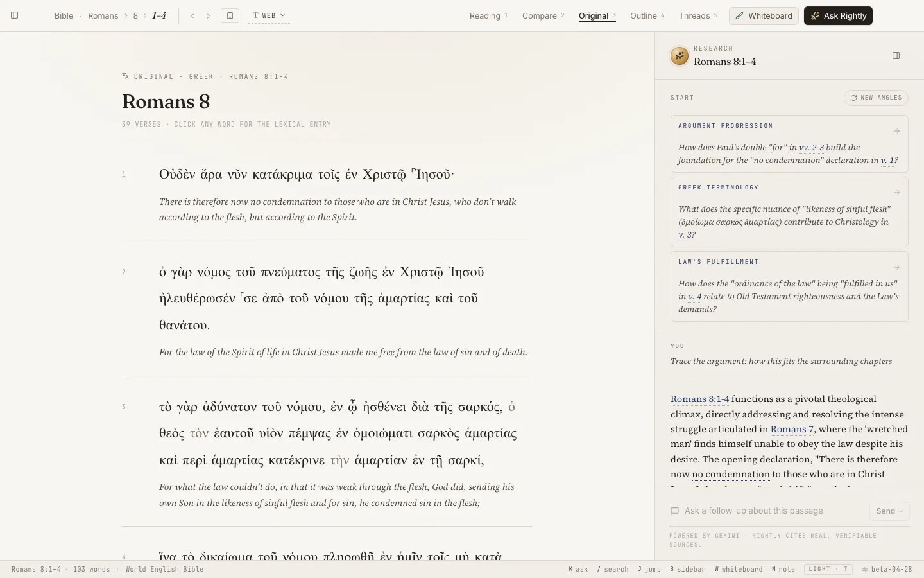Click the Bible breadcrumb
This screenshot has width=924, height=578.
tap(64, 15)
